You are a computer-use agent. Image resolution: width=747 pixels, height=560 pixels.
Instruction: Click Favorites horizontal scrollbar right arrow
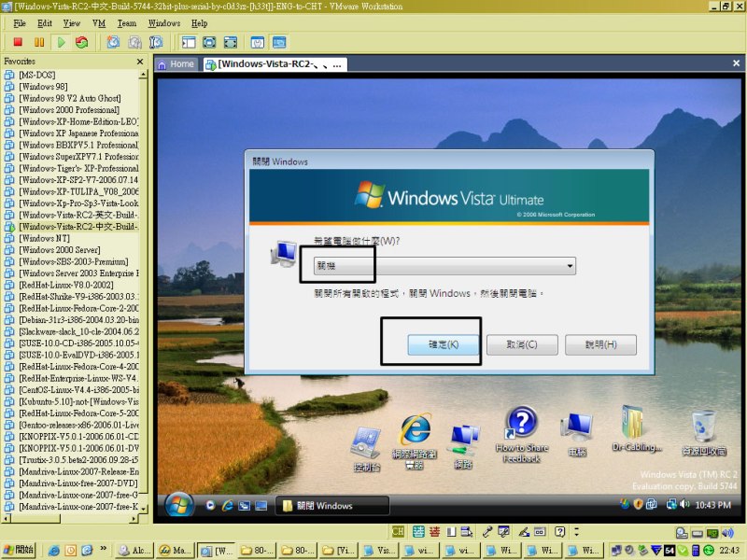tap(134, 518)
